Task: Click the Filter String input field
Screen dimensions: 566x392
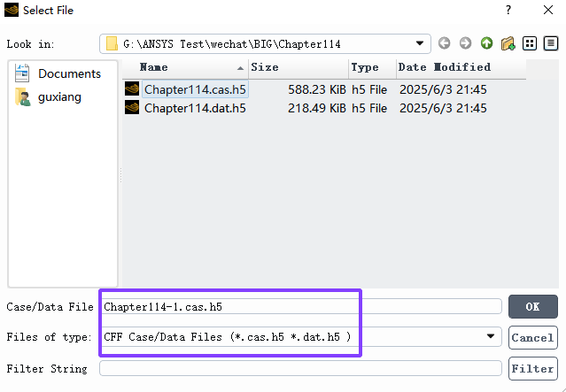Action: pyautogui.click(x=300, y=368)
